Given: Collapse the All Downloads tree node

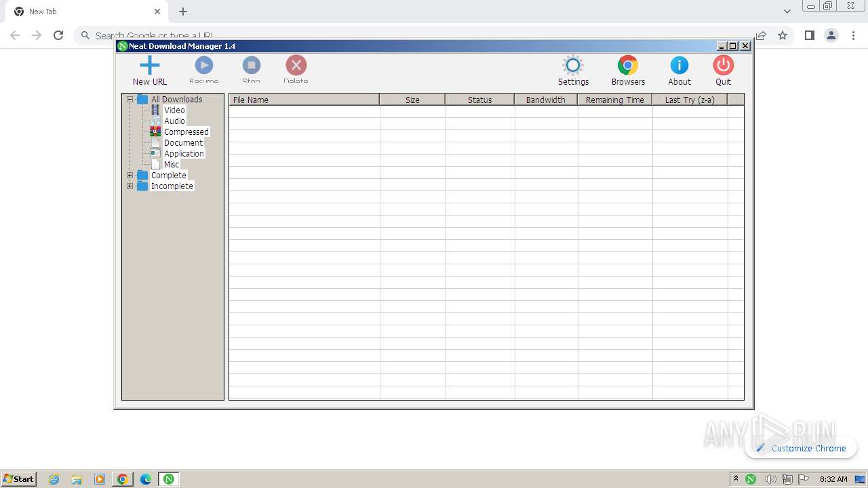Looking at the screenshot, I should tap(130, 99).
